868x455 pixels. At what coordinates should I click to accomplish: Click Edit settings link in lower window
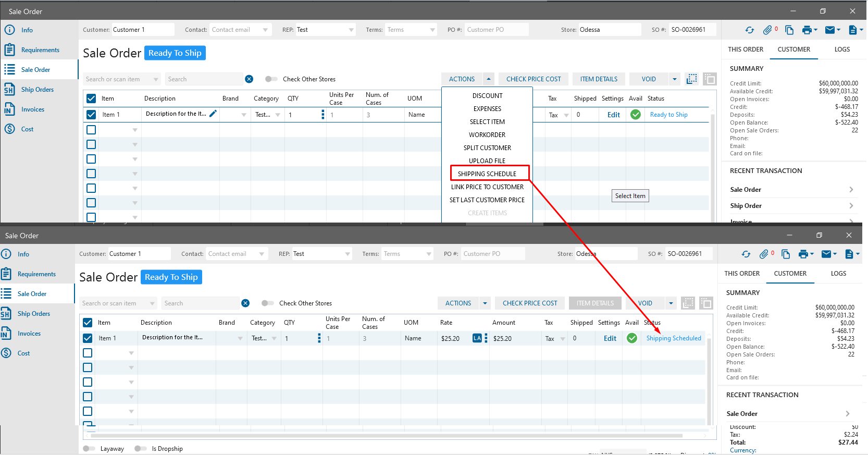click(610, 338)
